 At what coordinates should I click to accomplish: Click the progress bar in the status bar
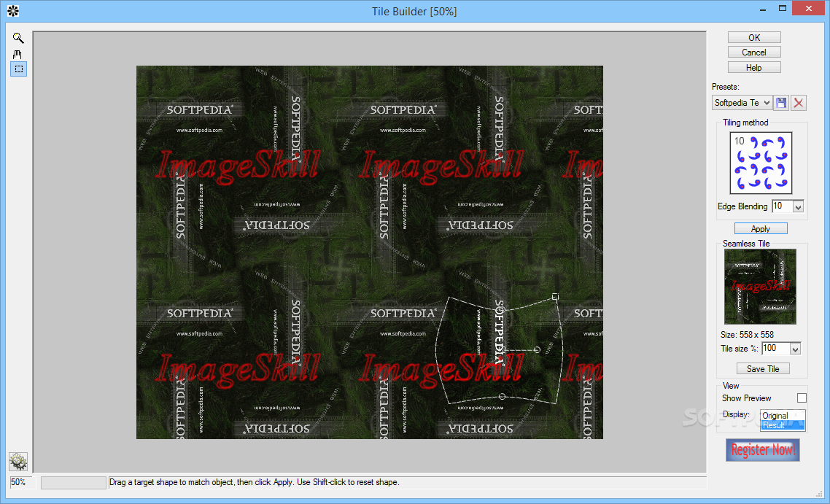coord(74,482)
